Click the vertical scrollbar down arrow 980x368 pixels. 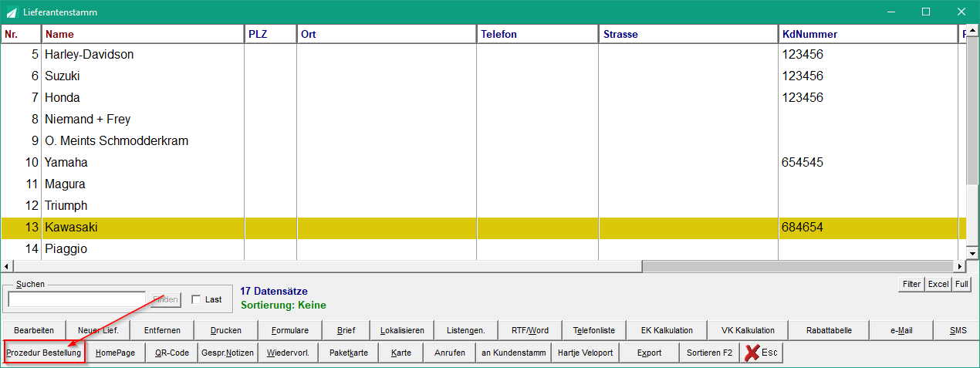click(x=972, y=253)
